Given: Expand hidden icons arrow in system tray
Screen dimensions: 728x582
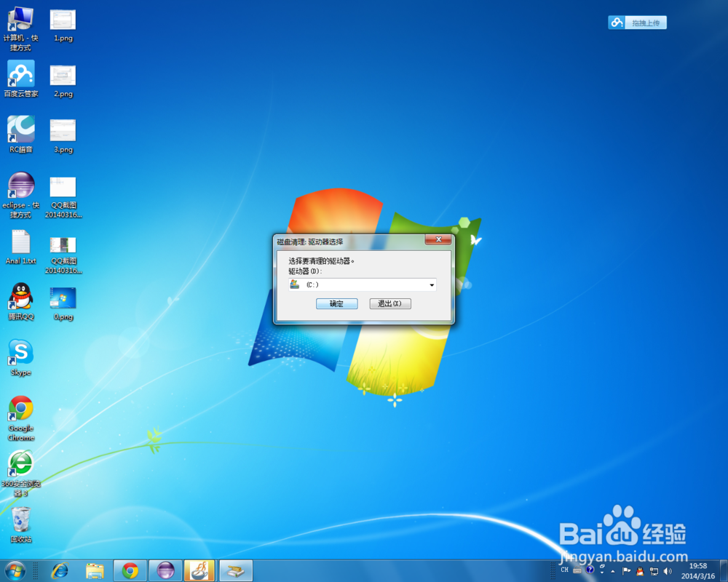Looking at the screenshot, I should point(613,571).
